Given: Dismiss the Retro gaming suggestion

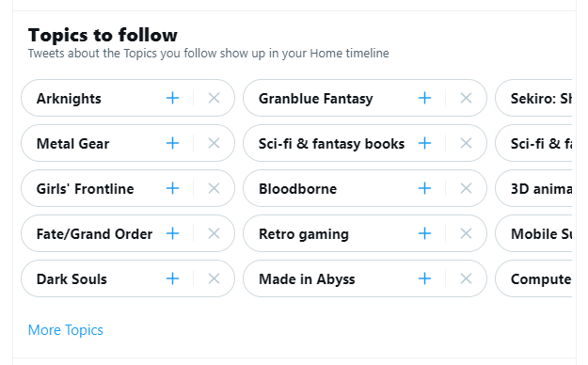Looking at the screenshot, I should click(x=466, y=233).
